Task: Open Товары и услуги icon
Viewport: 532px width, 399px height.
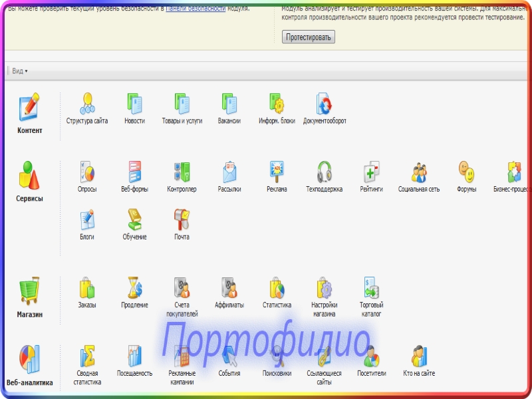Action: click(x=182, y=104)
